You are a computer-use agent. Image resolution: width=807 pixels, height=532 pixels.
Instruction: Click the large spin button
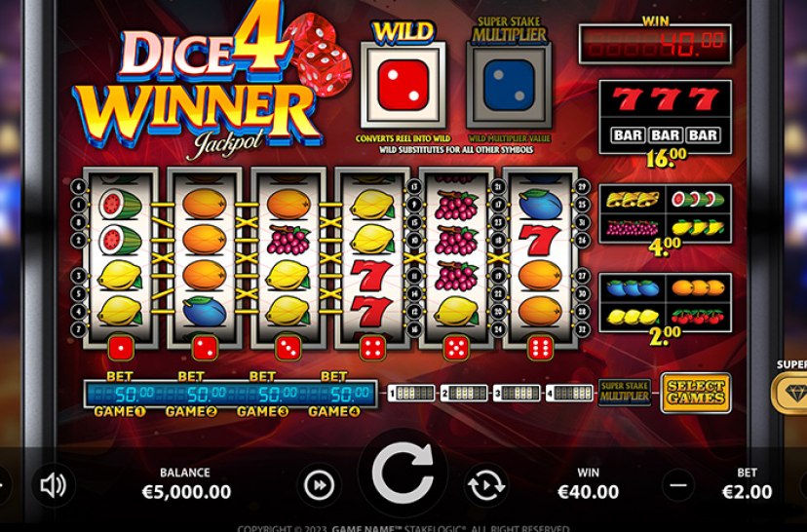(403, 474)
